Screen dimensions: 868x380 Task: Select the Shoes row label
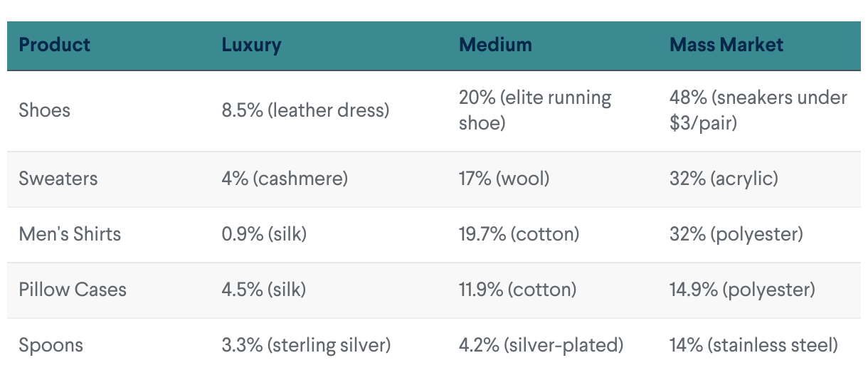click(x=45, y=110)
